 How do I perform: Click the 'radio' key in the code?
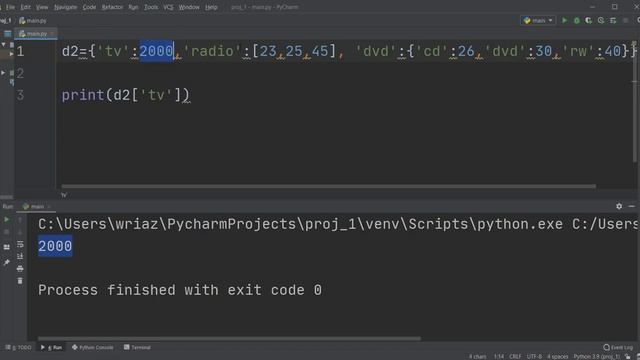click(x=212, y=51)
